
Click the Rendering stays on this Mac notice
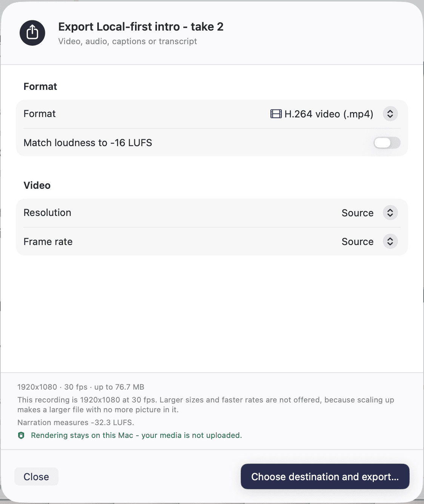pos(137,435)
